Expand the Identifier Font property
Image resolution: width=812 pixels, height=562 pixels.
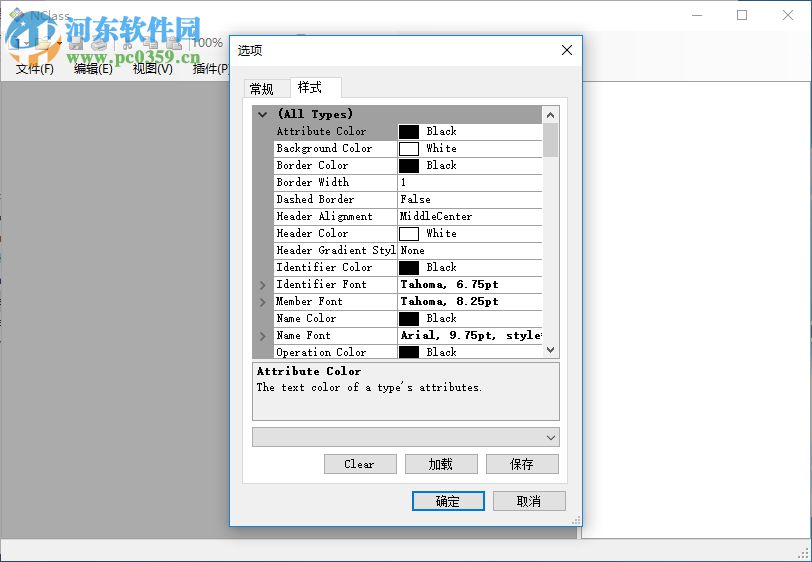pos(263,285)
